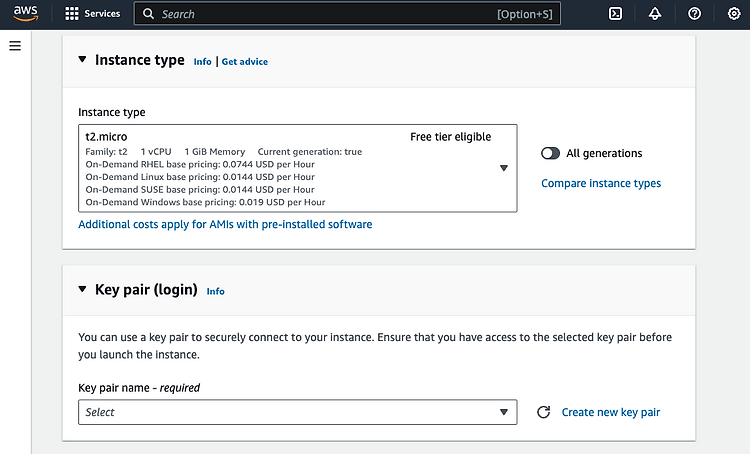Collapse the Instance type section
This screenshot has width=750, height=454.
point(82,59)
